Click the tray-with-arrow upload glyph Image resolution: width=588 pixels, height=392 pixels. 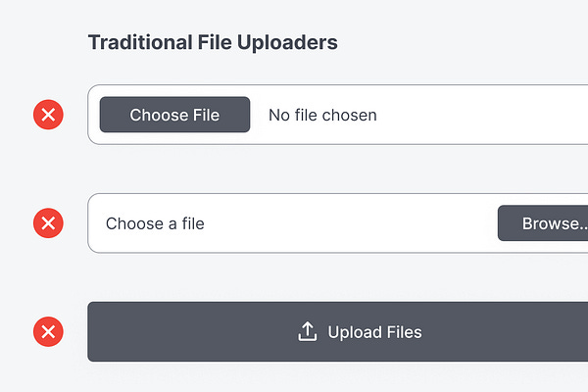[x=307, y=331]
